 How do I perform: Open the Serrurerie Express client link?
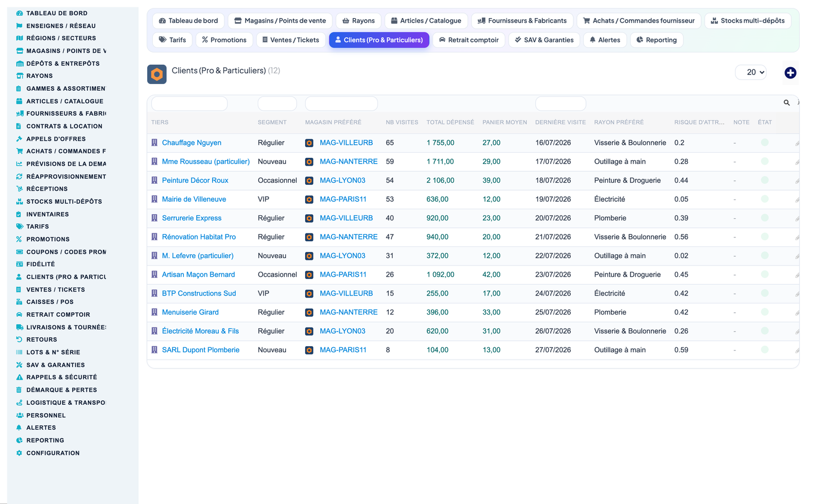(192, 218)
